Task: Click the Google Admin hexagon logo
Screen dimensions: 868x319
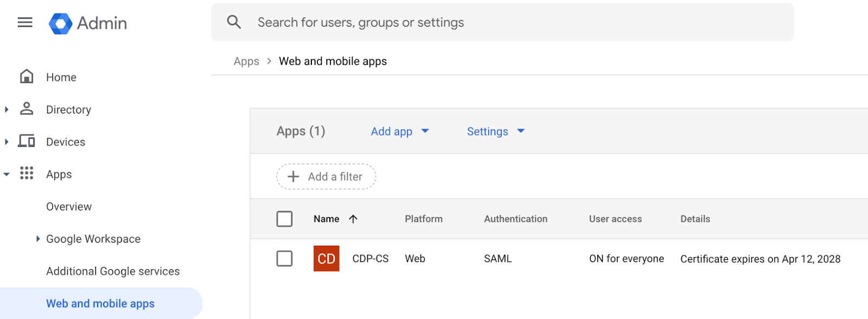Action: [x=60, y=23]
